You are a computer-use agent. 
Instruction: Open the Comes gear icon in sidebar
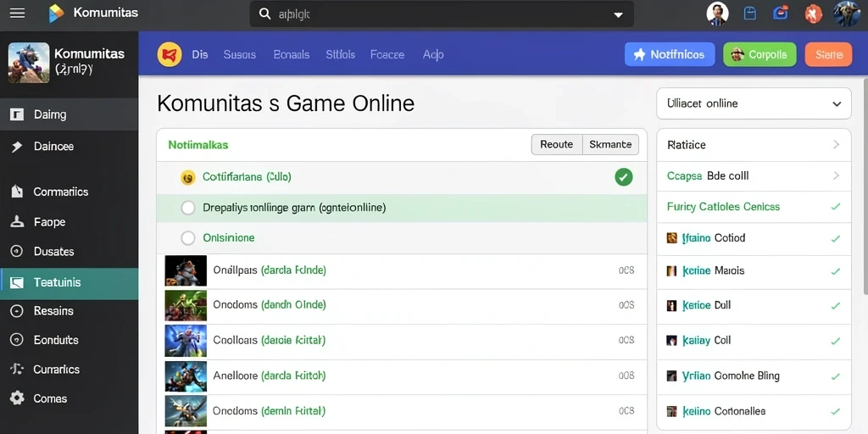pos(17,398)
